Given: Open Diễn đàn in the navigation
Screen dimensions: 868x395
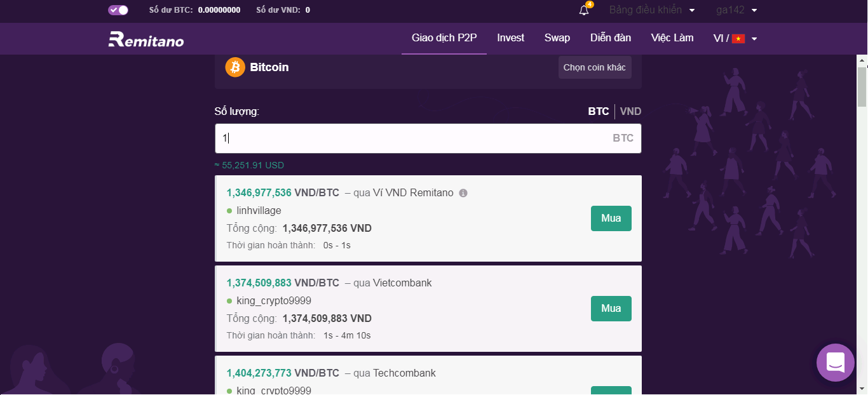Looking at the screenshot, I should coord(611,38).
